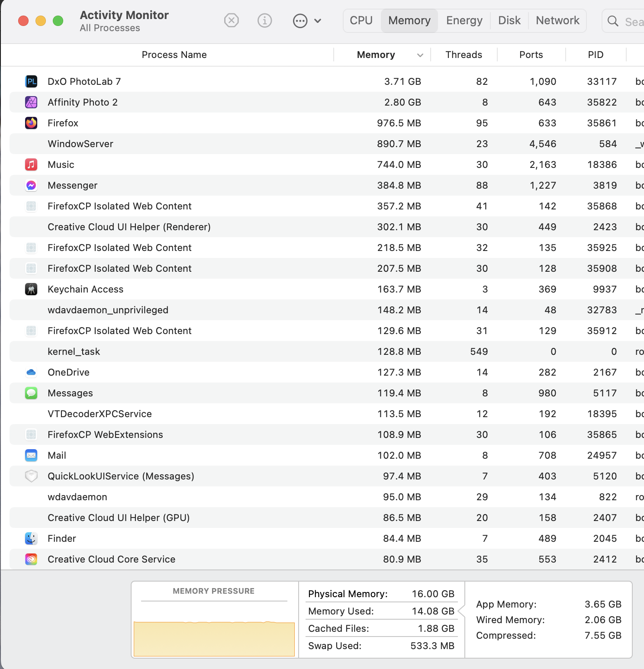This screenshot has height=669, width=644.
Task: Click the App Memory 3.65 GB value
Action: coord(603,604)
